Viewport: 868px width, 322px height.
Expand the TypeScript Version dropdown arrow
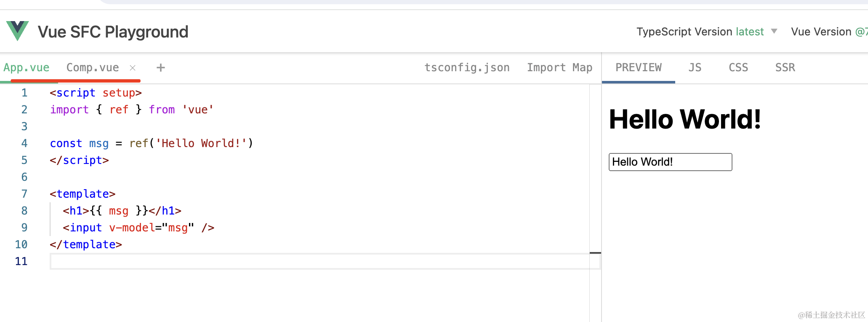774,32
